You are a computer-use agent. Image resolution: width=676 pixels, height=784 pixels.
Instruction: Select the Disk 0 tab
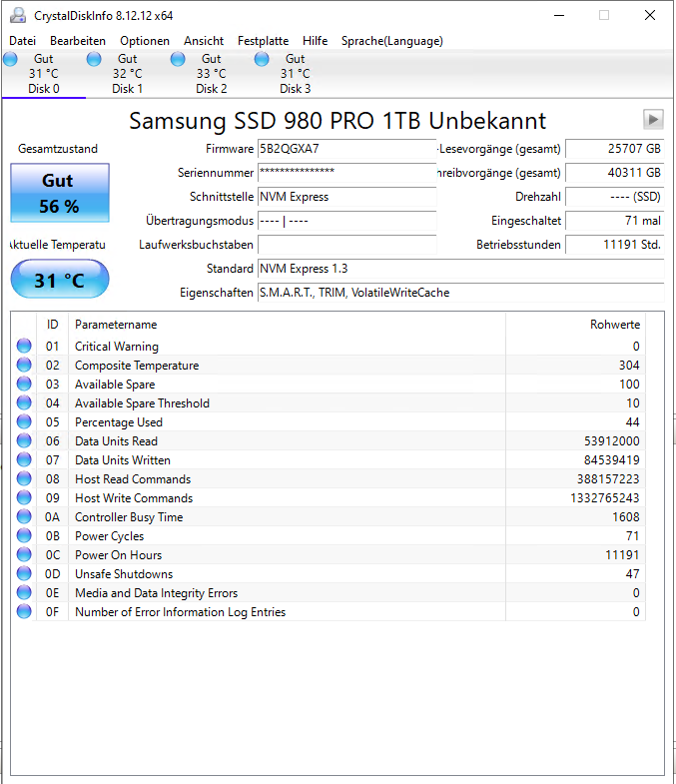tap(44, 74)
